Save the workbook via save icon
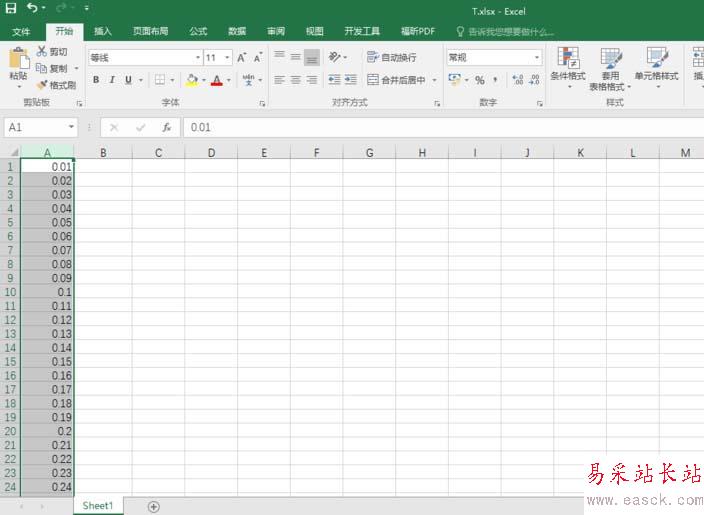Viewport: 704px width, 515px height. (11, 8)
